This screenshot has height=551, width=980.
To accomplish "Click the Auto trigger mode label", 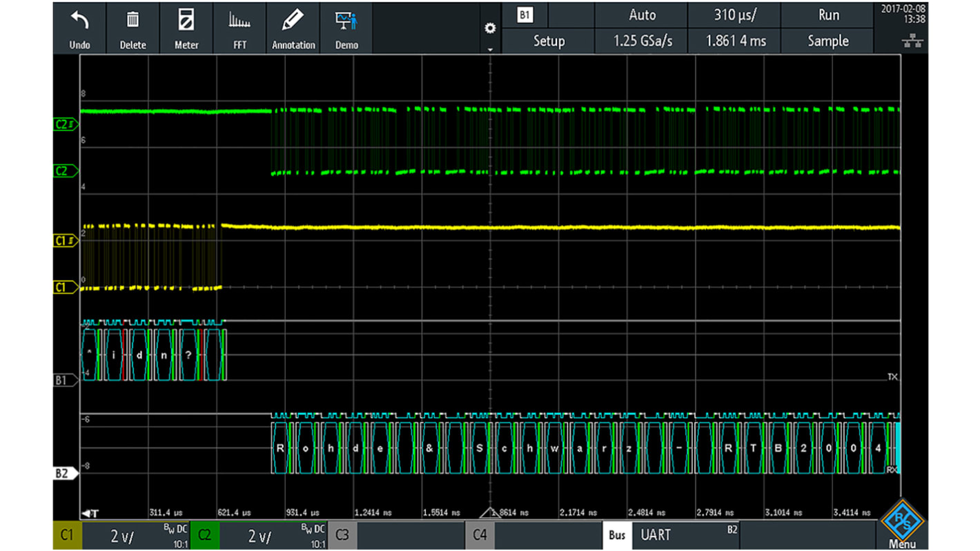I will point(641,14).
